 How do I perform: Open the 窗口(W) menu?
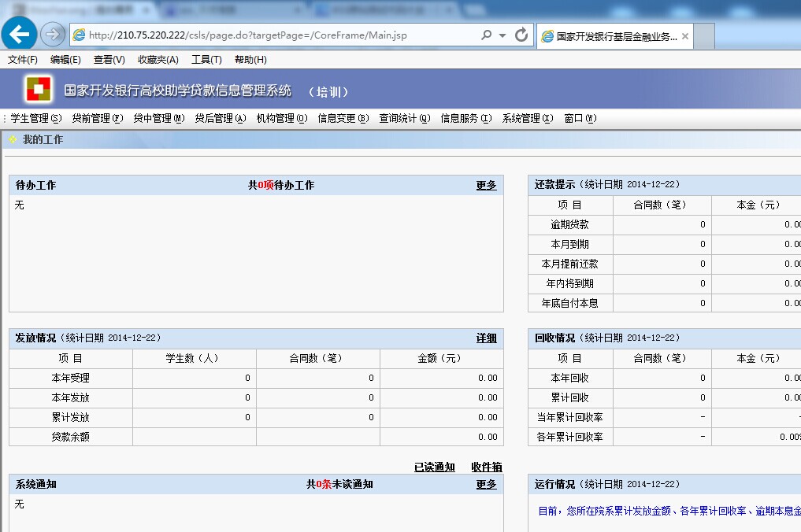tap(580, 119)
